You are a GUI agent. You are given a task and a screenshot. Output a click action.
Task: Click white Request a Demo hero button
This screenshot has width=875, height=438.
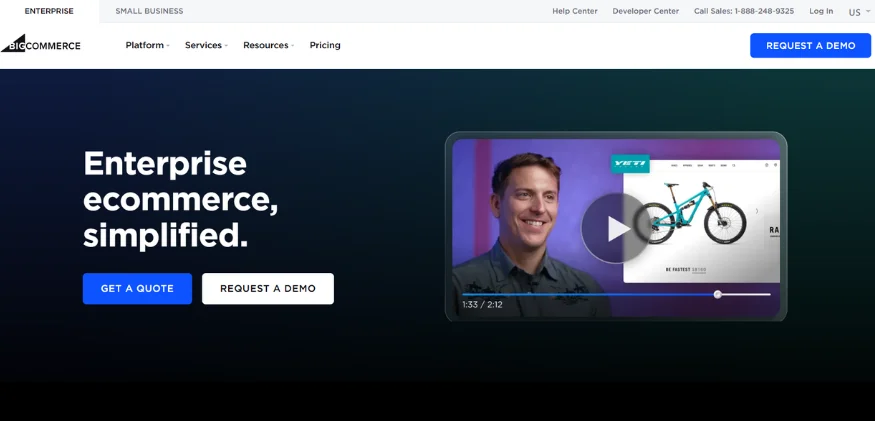[x=268, y=288]
